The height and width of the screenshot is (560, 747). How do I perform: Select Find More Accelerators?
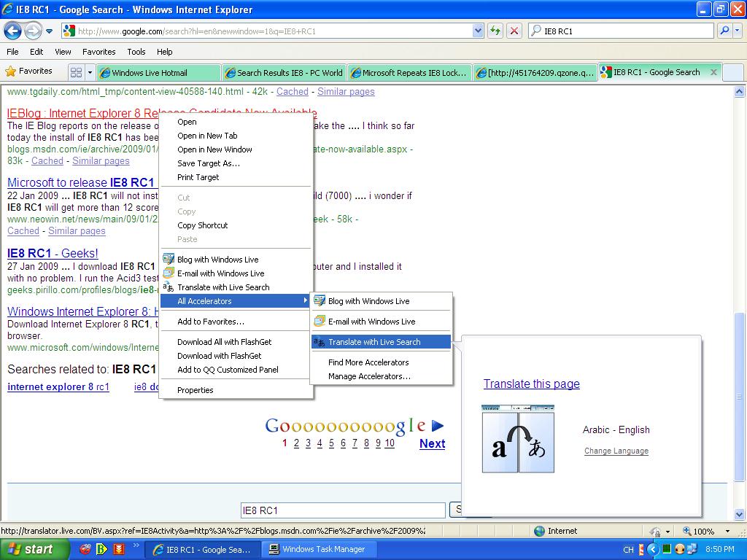(x=381, y=362)
